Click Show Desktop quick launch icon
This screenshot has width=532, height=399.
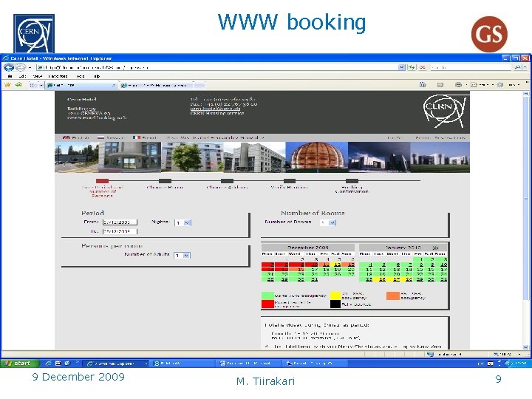(x=58, y=363)
